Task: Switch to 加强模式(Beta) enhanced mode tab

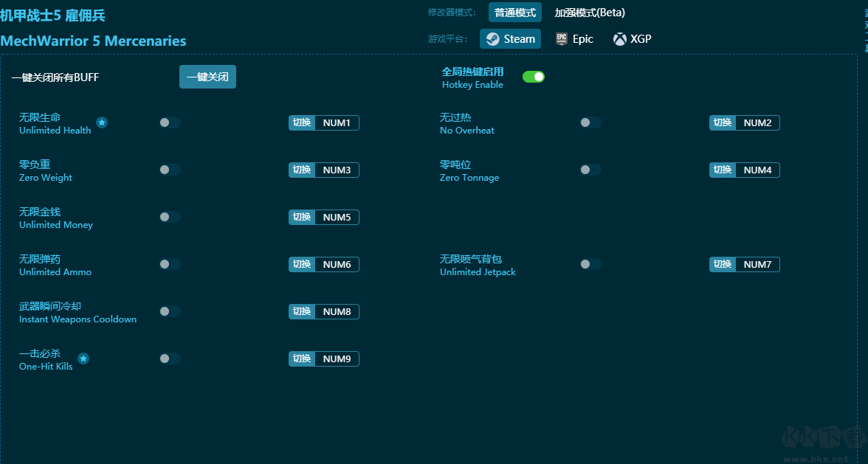Action: [590, 13]
